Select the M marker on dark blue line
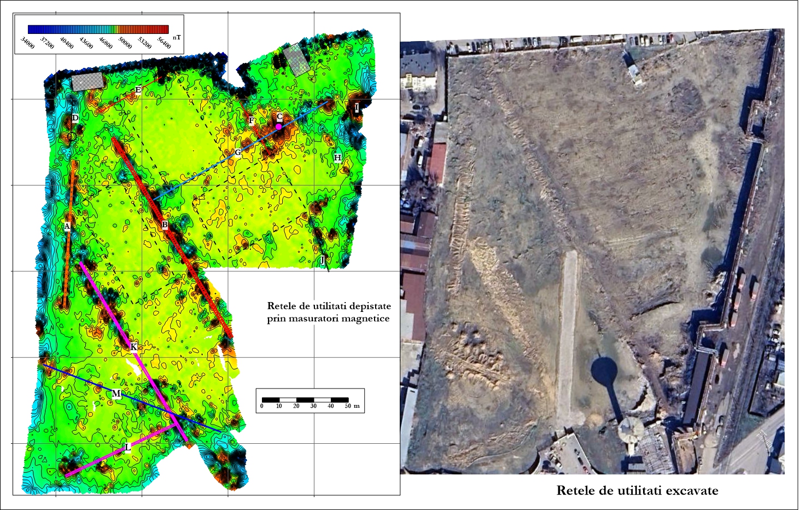The image size is (812, 510). coord(116,394)
